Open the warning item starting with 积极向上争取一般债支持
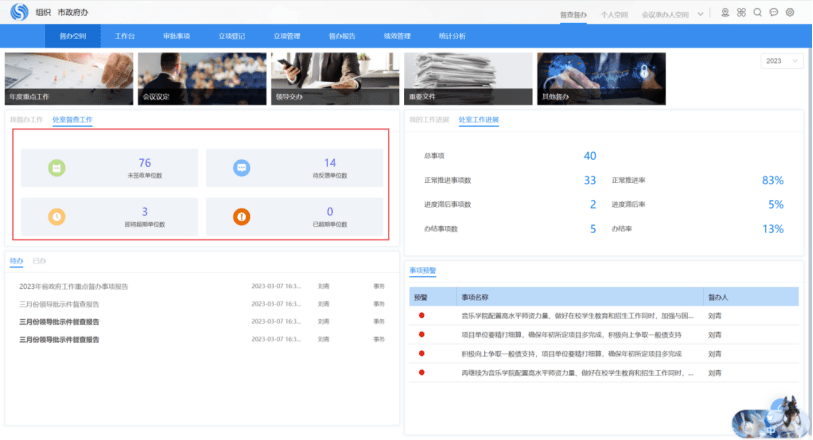The height and width of the screenshot is (440, 813). coord(571,354)
